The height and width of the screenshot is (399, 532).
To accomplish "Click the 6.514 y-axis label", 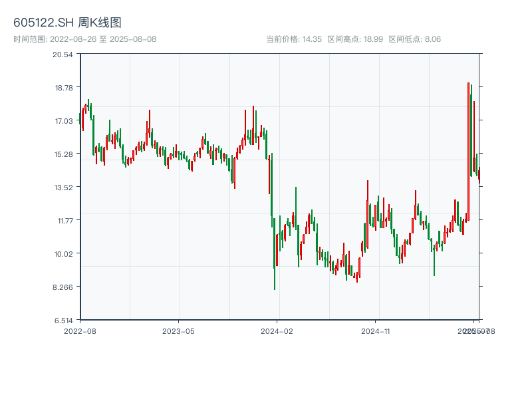I will click(63, 320).
